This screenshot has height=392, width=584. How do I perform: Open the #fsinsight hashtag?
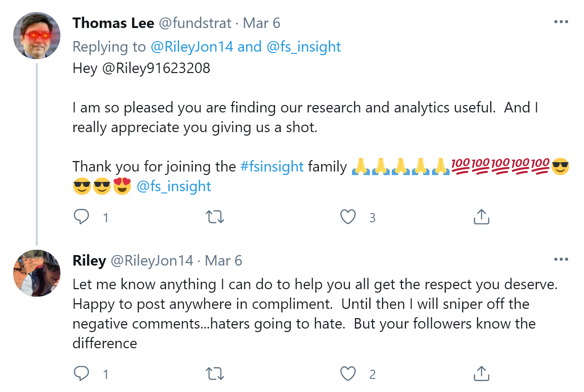[x=272, y=167]
